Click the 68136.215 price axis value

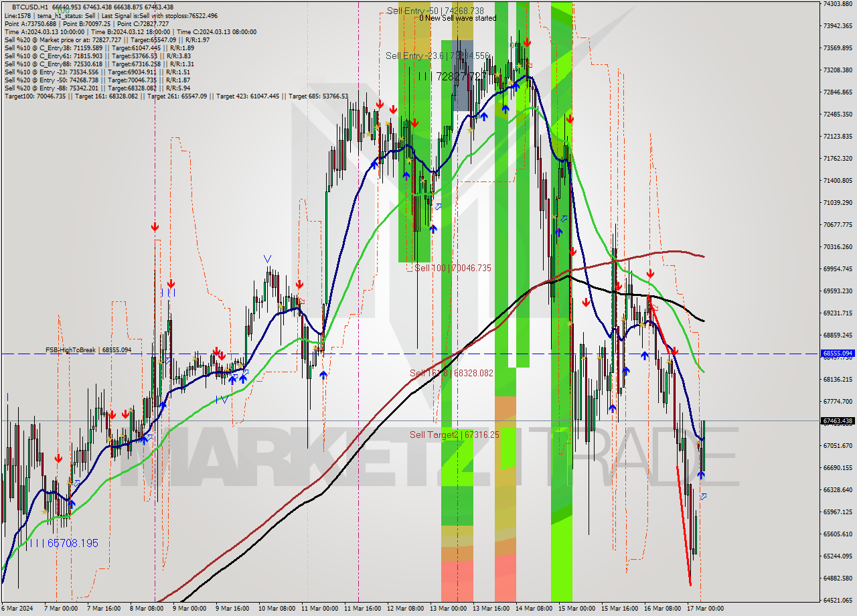(838, 379)
